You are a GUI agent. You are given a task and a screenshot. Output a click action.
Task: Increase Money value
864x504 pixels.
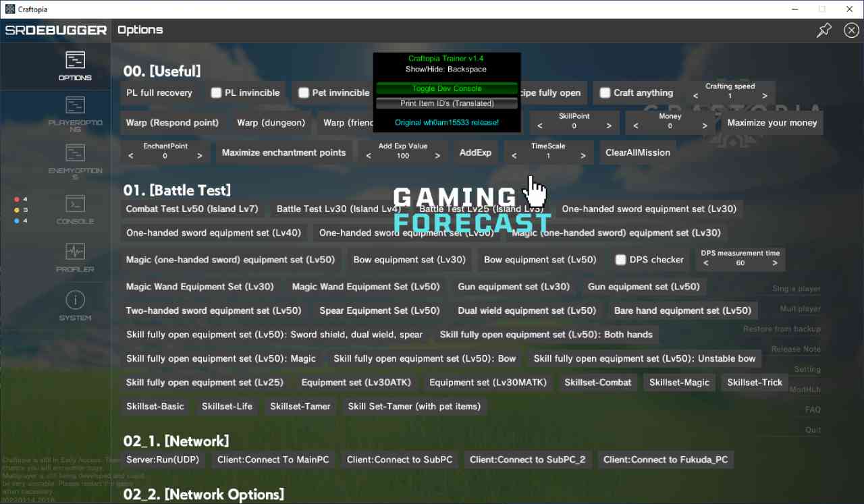point(705,126)
